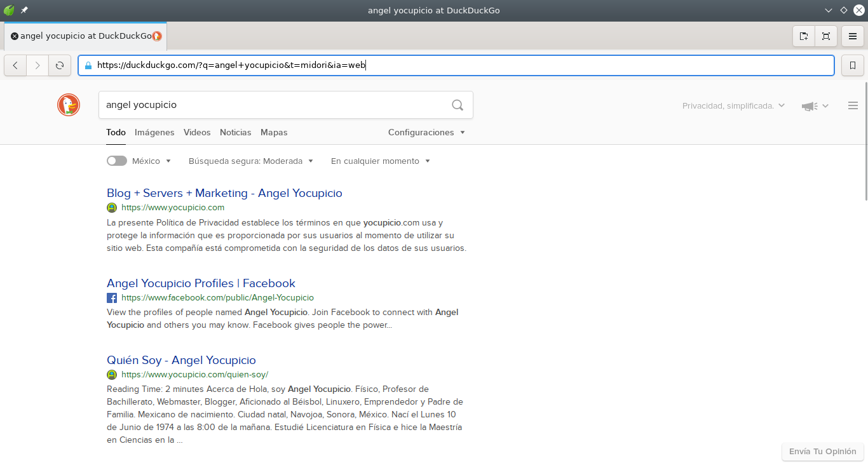The image size is (868, 465).
Task: Select the angel yocupicio browser tab
Action: (x=86, y=36)
